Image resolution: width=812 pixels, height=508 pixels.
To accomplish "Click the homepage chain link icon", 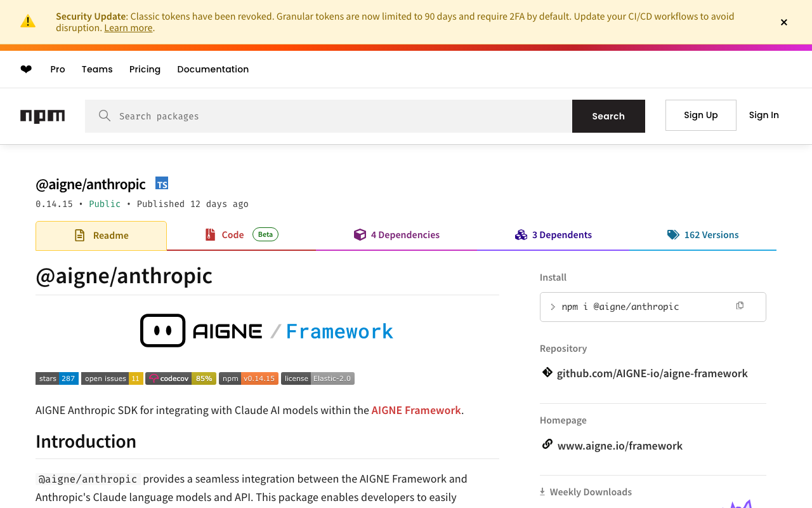I will (547, 444).
